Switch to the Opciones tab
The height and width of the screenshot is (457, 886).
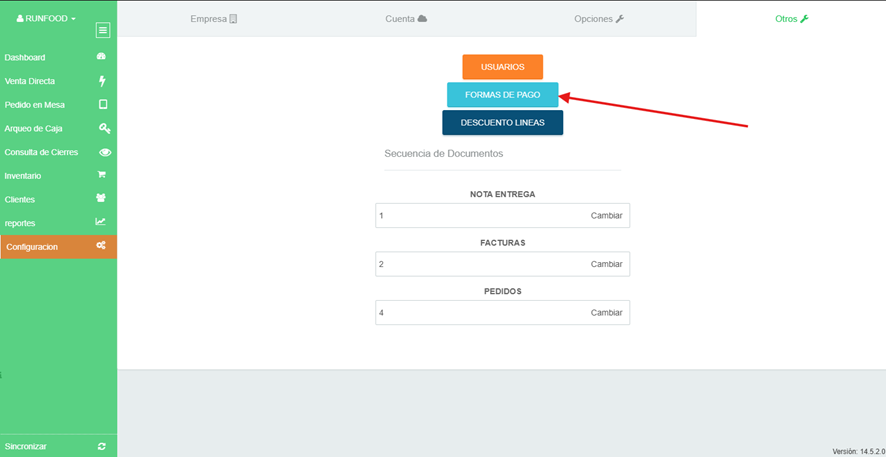(599, 19)
